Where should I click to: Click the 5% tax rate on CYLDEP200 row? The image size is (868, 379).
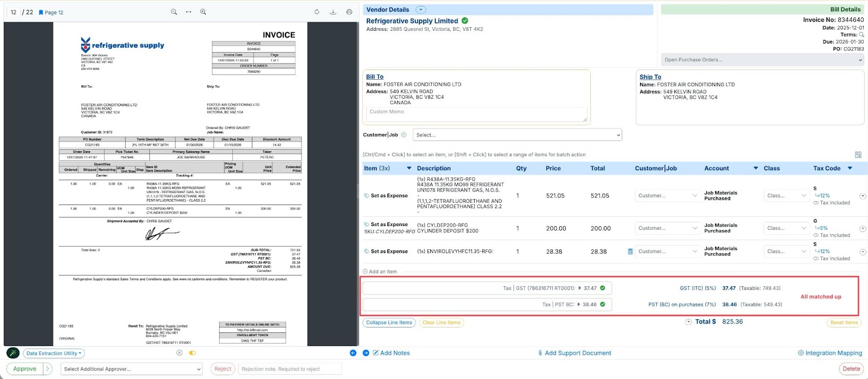click(821, 228)
